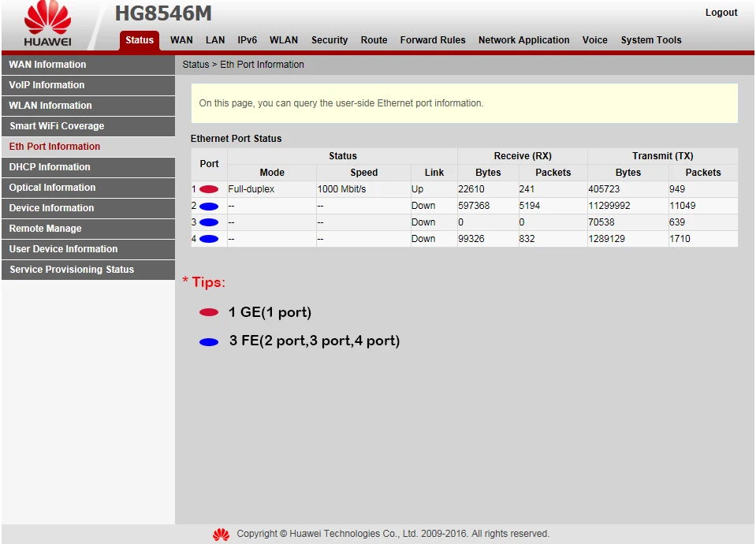This screenshot has height=544, width=756.
Task: Open the Route tab
Action: (374, 40)
